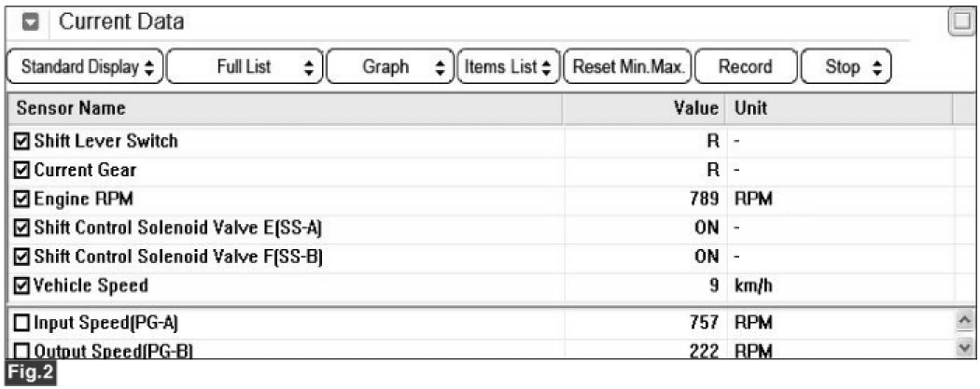Click scroll down arrow in sensor list

965,346
